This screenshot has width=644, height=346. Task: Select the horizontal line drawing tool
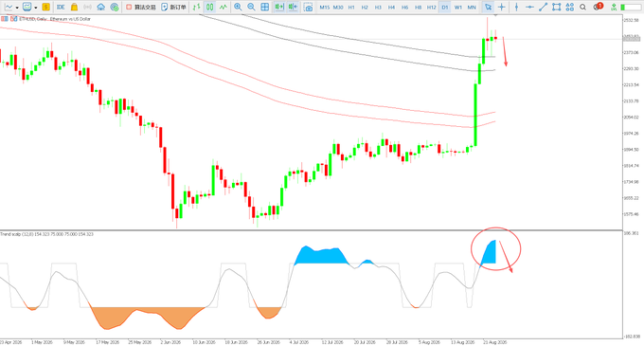click(529, 7)
